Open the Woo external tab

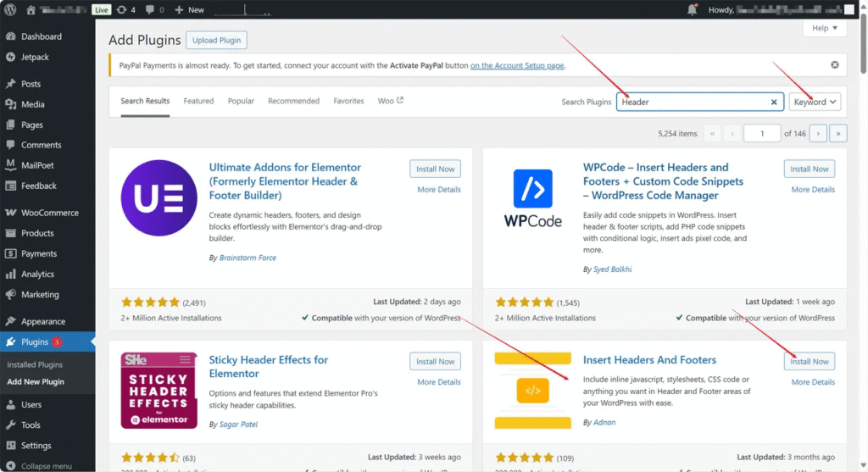[390, 101]
